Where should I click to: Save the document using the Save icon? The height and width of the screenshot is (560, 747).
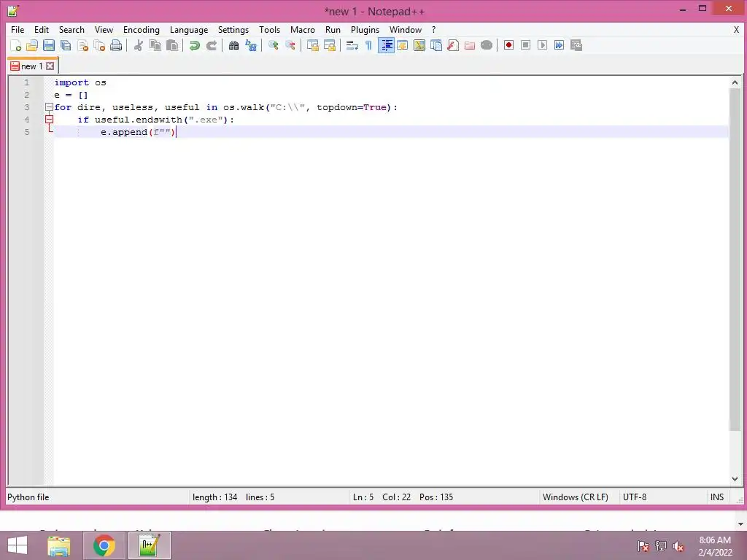pyautogui.click(x=49, y=45)
